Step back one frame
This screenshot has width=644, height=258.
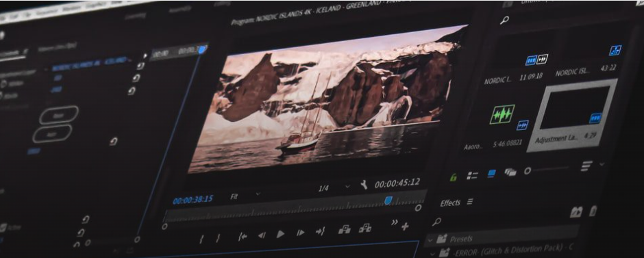[x=262, y=235]
